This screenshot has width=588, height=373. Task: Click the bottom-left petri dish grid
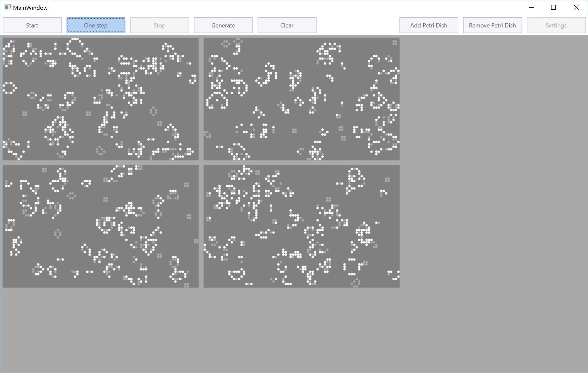(101, 226)
